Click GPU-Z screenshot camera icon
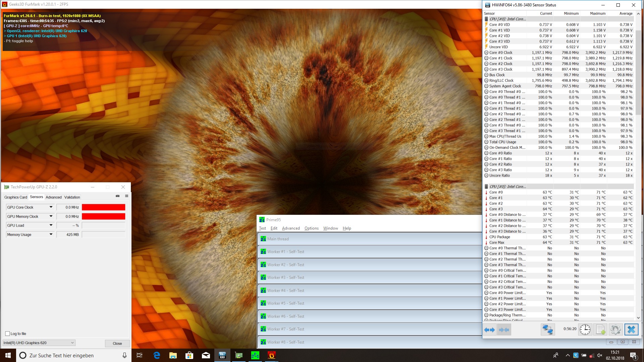This screenshot has height=362, width=644. [118, 196]
